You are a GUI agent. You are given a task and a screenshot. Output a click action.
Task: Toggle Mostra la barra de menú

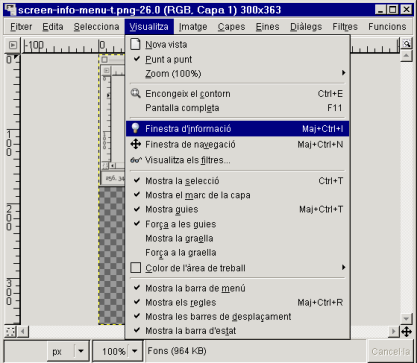click(237, 288)
